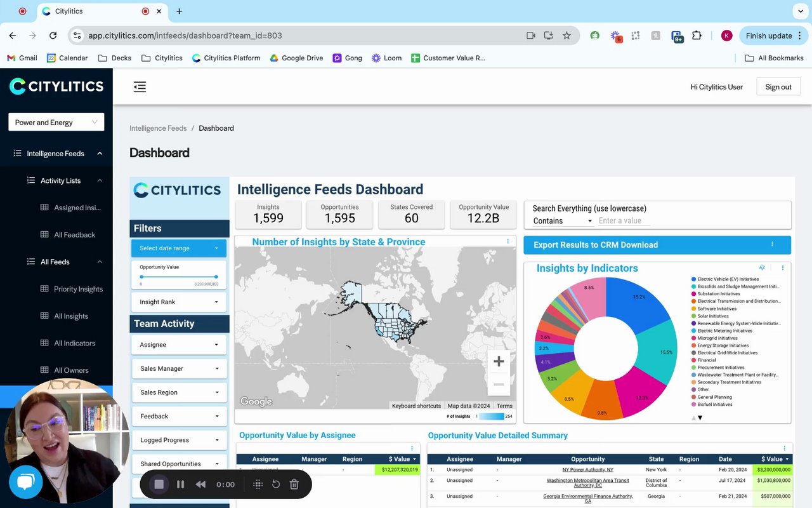This screenshot has height=508, width=812.
Task: Open the Gong bookmark
Action: tap(347, 58)
